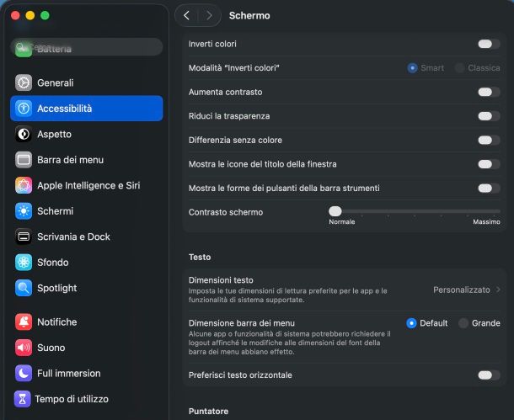Enable Aumenta contrasto switch
This screenshot has width=514, height=420.
tap(489, 92)
